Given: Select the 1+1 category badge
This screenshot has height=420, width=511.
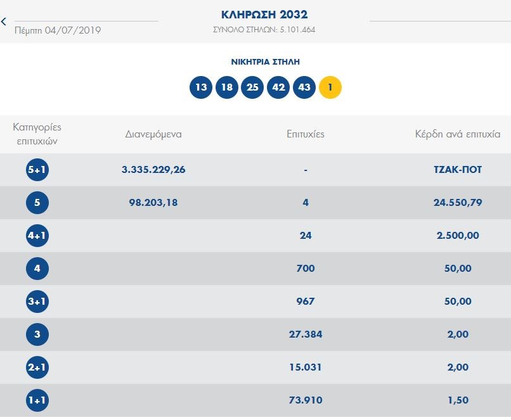Looking at the screenshot, I should [x=37, y=400].
